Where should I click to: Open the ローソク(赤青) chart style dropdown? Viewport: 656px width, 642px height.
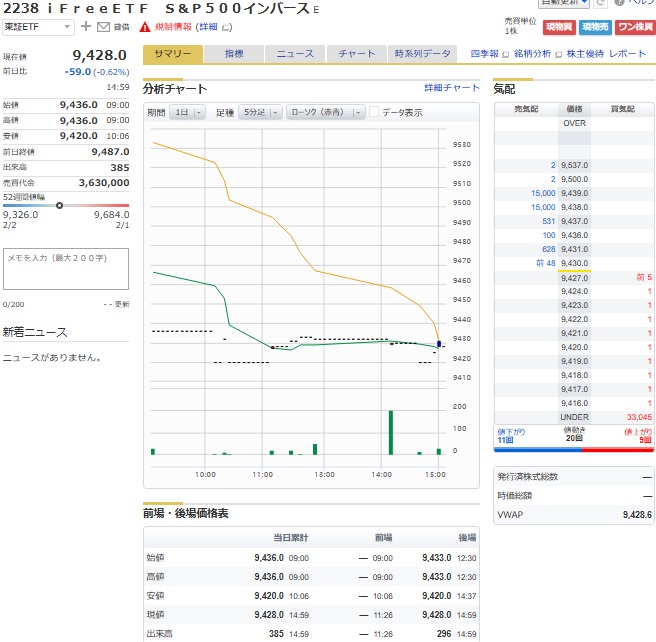(x=325, y=113)
